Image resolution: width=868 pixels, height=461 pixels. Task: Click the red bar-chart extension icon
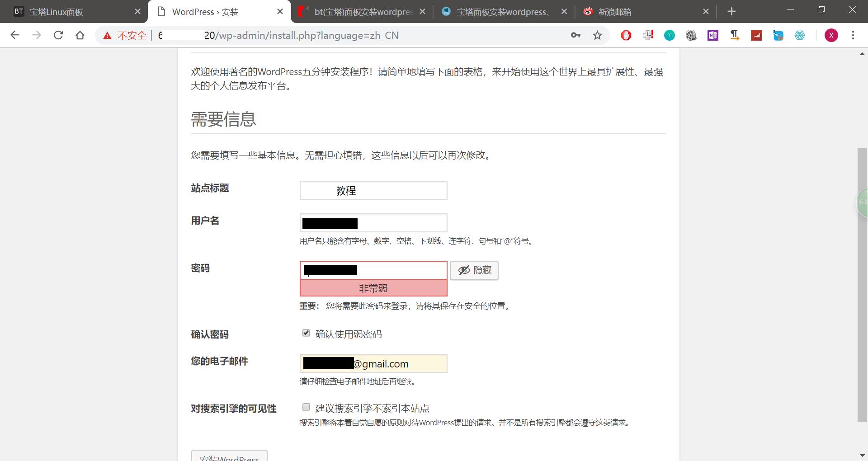756,35
